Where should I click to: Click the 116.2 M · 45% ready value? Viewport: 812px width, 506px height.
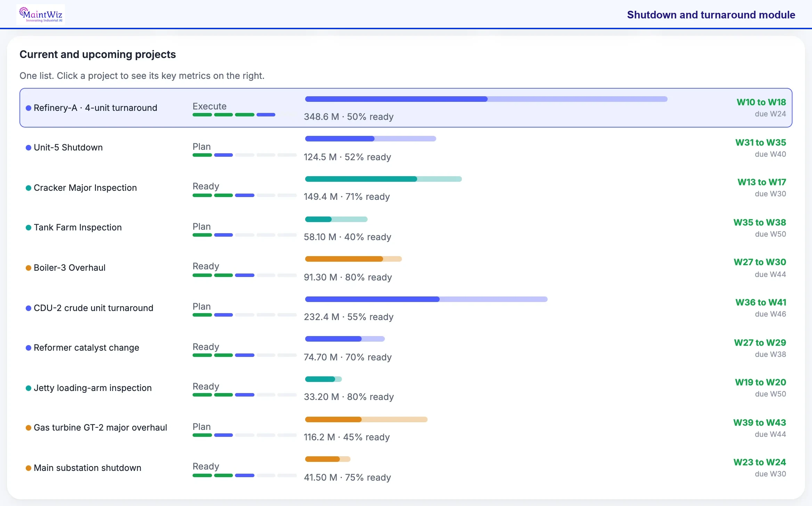point(347,437)
